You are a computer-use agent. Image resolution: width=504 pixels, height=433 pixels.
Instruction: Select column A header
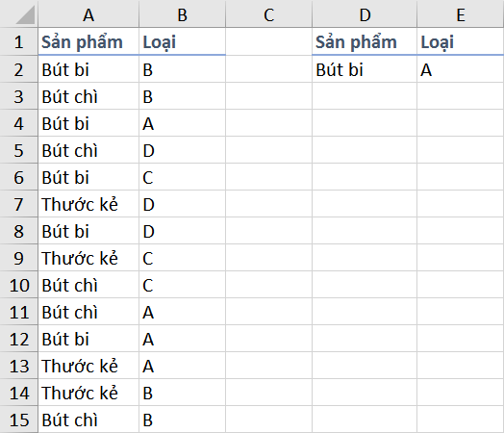(88, 13)
